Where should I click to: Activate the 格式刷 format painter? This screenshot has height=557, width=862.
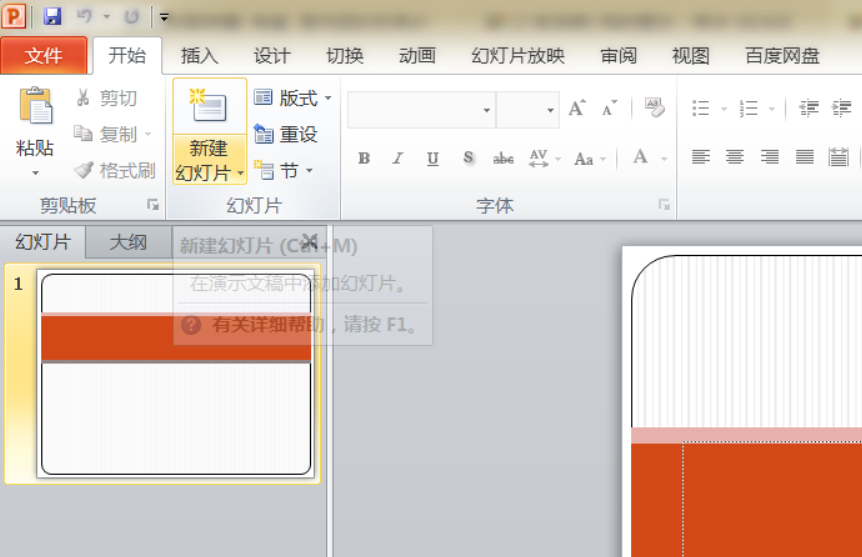(x=115, y=170)
